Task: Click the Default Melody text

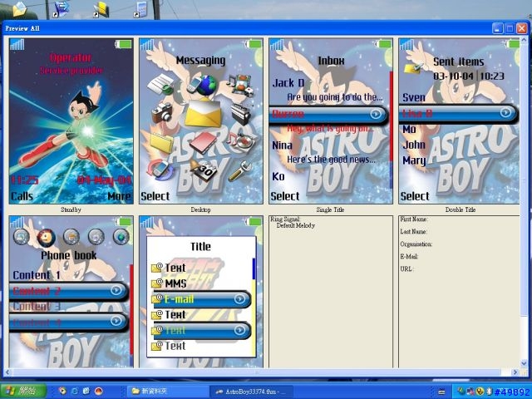Action: coord(296,225)
